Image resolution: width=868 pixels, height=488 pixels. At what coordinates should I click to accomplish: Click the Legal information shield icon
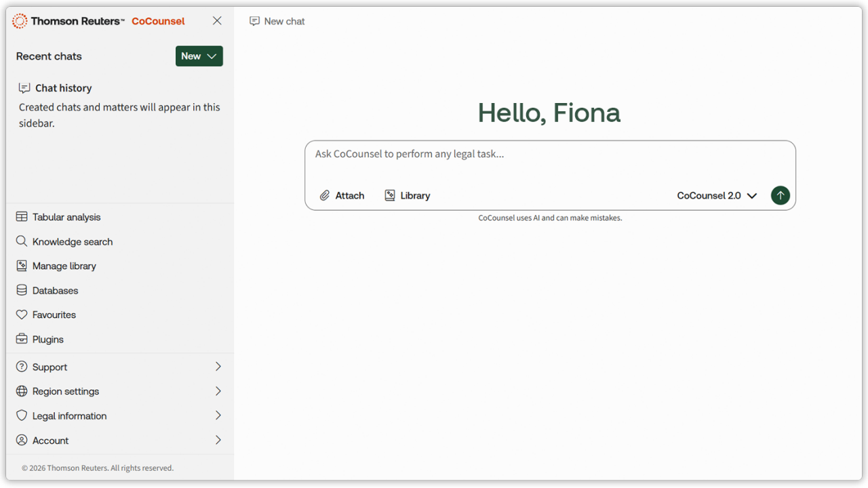tap(22, 415)
